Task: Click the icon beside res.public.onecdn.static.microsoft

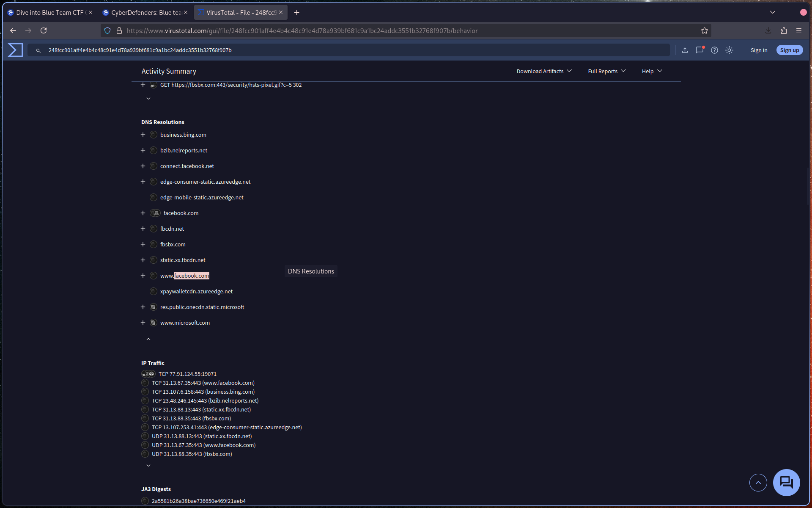Action: pyautogui.click(x=154, y=307)
